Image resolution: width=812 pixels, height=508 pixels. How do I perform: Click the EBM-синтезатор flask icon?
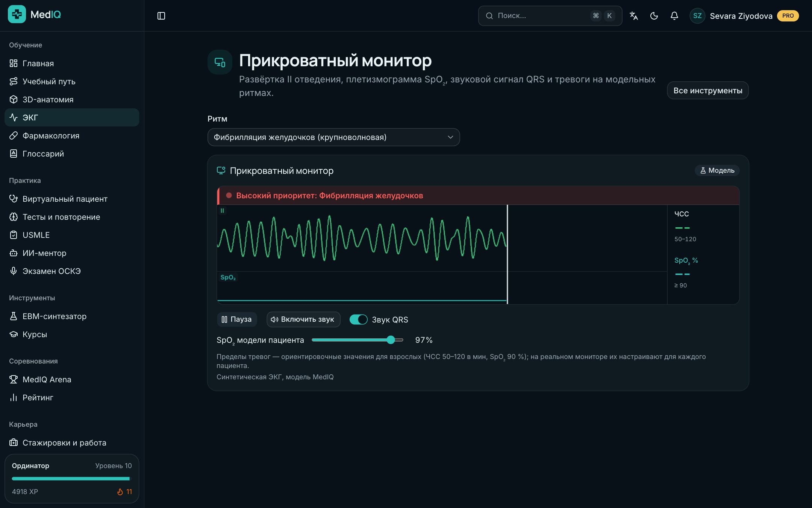pyautogui.click(x=14, y=316)
